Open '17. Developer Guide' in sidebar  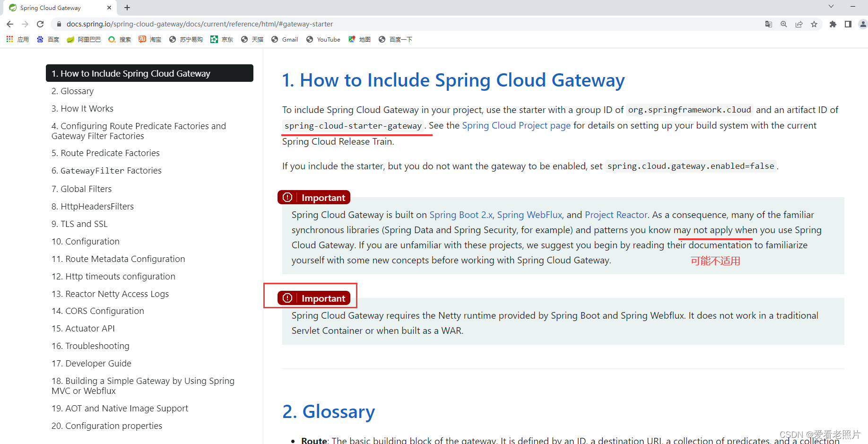pyautogui.click(x=91, y=363)
